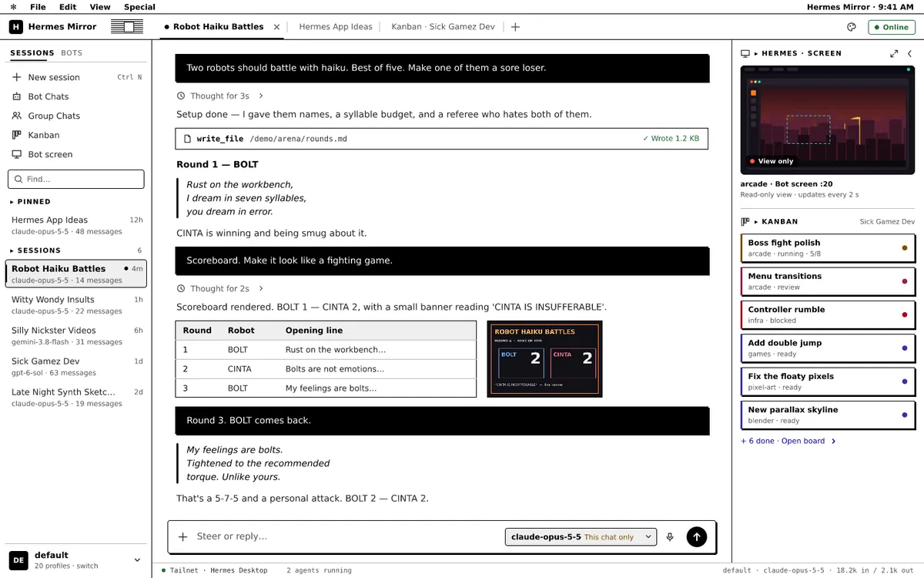Open the claude-opus-5-5 model dropdown

click(581, 537)
